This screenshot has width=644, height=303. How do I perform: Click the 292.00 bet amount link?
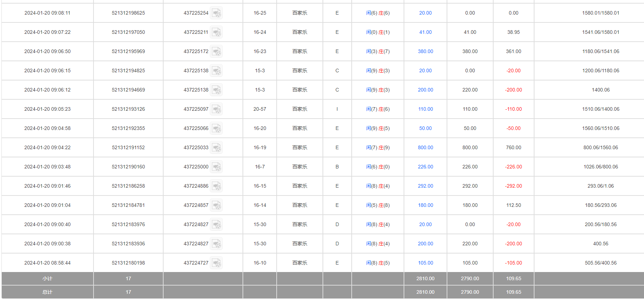[x=425, y=186]
